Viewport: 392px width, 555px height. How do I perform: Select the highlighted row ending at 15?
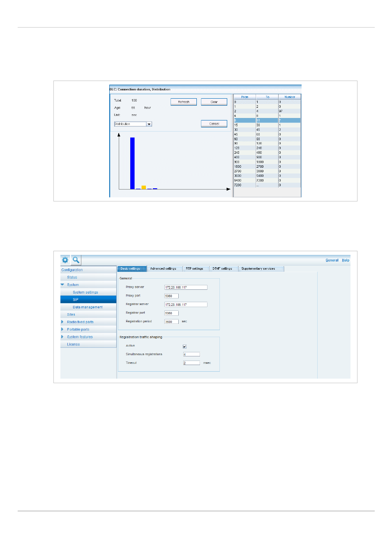tap(267, 120)
